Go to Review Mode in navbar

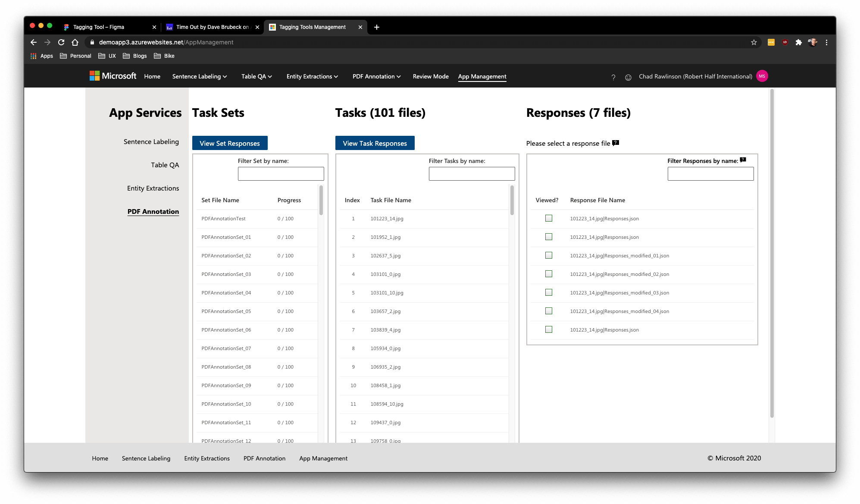click(430, 76)
